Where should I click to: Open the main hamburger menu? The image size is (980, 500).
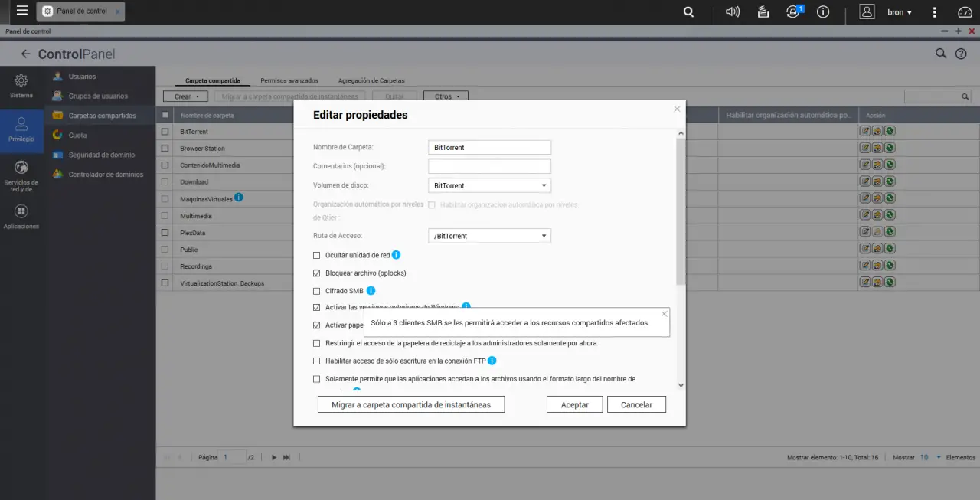(22, 11)
